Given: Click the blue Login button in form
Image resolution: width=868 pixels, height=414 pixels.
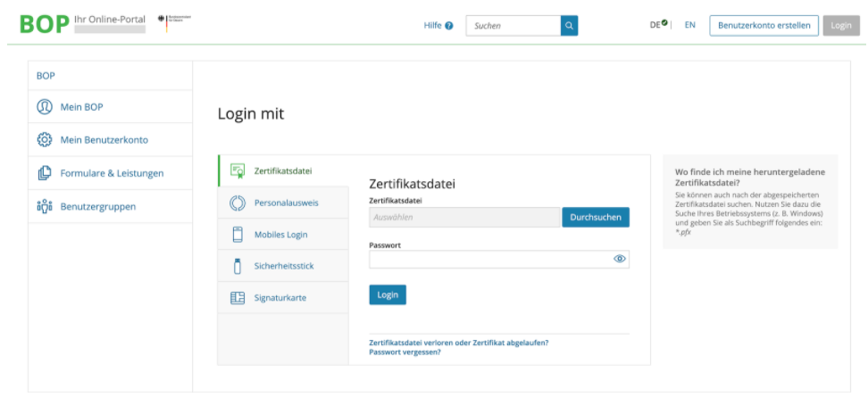Looking at the screenshot, I should point(388,294).
